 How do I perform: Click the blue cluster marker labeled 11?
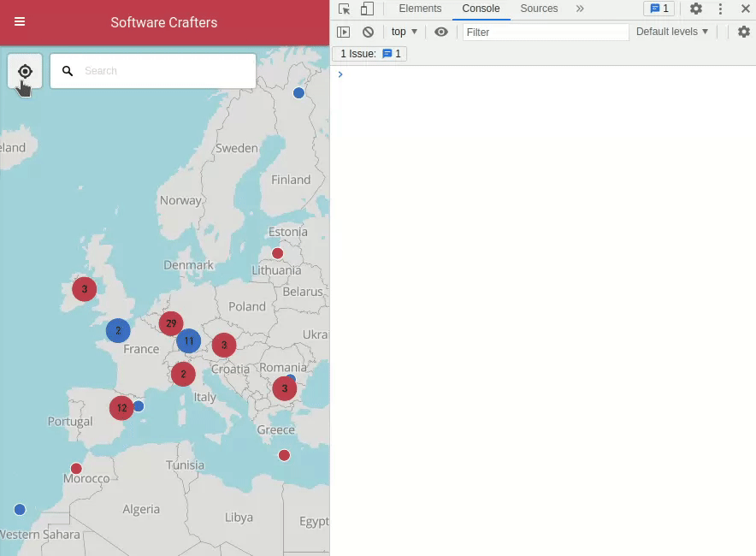(x=188, y=341)
